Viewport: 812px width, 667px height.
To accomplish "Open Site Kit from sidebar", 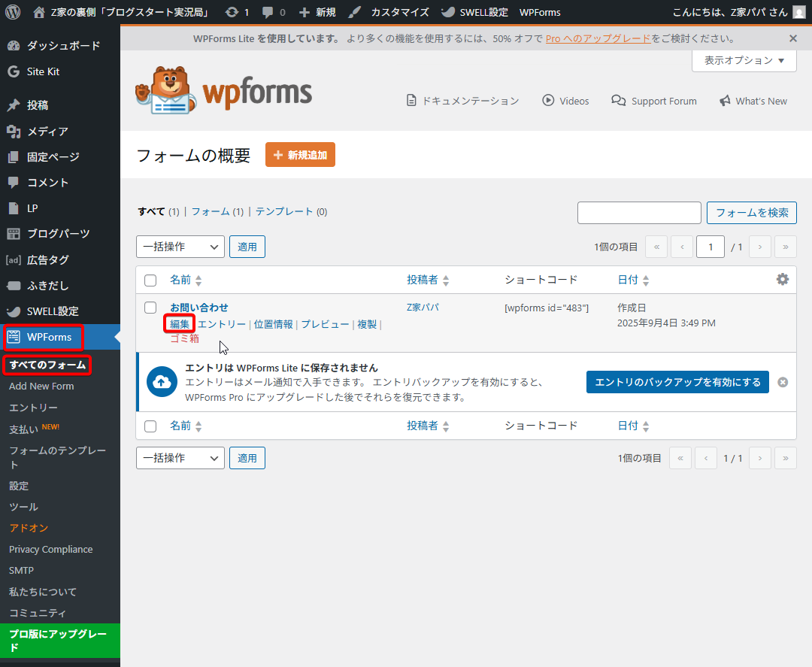I will coord(43,71).
